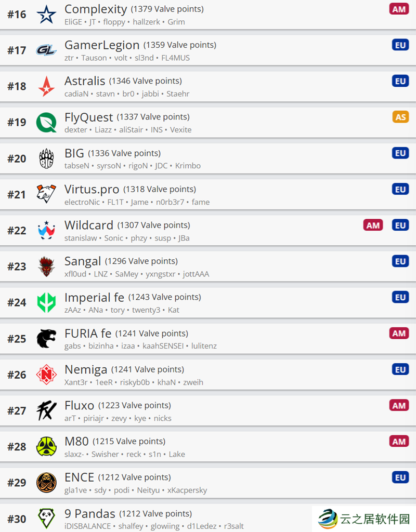Image resolution: width=416 pixels, height=532 pixels.
Task: Click the Nemiga red logo
Action: (46, 375)
